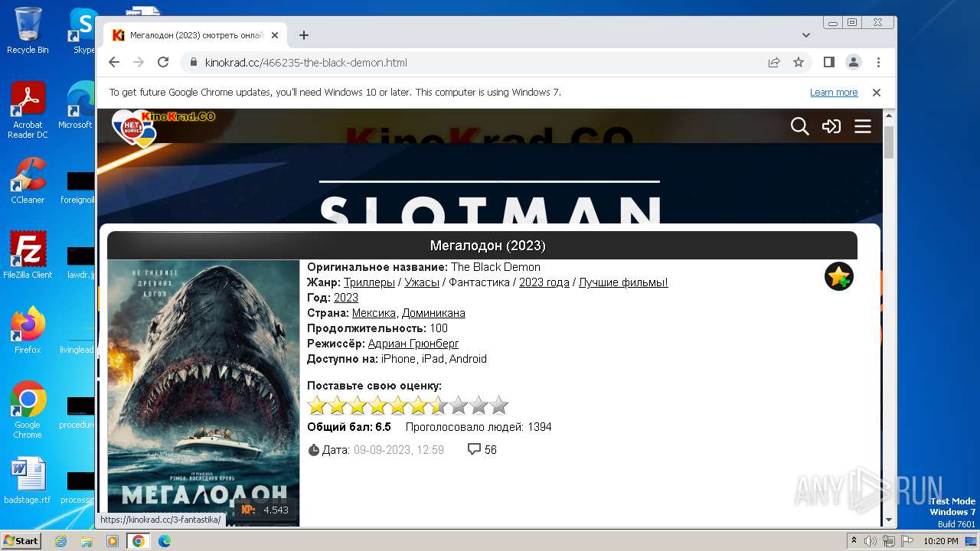Image resolution: width=980 pixels, height=551 pixels.
Task: Open the tab search chevron
Action: (x=806, y=35)
